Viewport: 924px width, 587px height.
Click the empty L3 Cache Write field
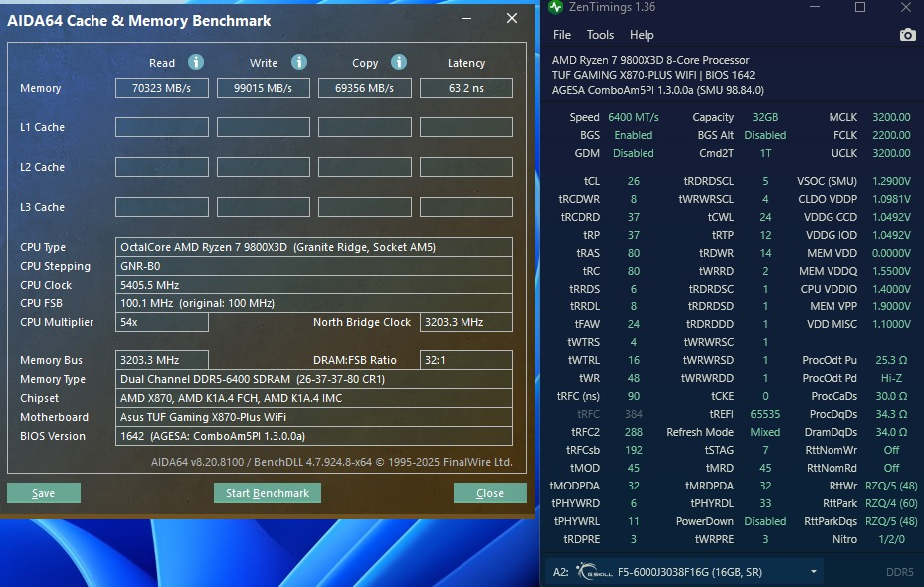pyautogui.click(x=263, y=207)
